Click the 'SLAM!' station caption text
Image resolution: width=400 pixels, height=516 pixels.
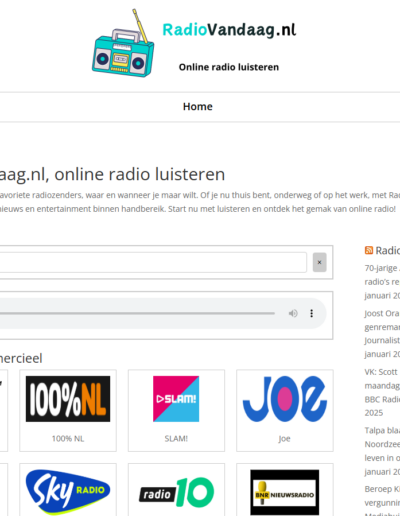point(176,439)
